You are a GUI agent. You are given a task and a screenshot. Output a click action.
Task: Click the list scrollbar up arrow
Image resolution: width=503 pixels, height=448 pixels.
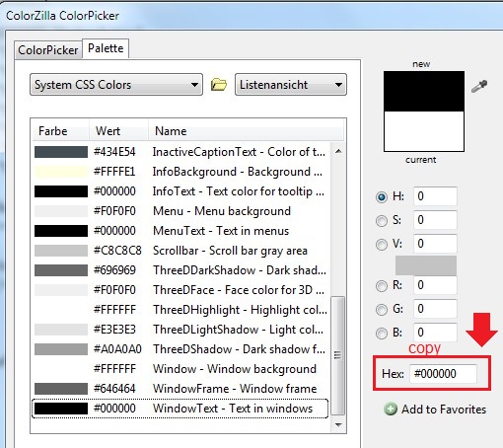point(338,151)
